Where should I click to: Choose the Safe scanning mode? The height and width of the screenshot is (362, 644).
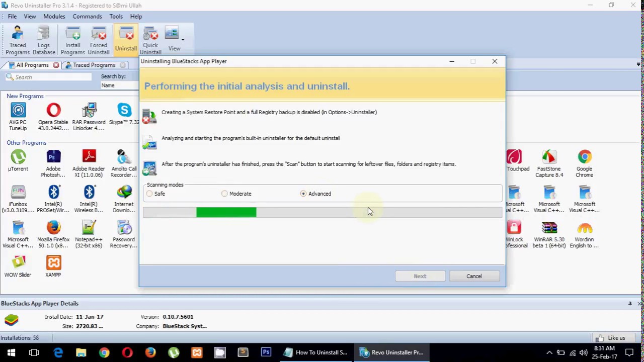149,194
